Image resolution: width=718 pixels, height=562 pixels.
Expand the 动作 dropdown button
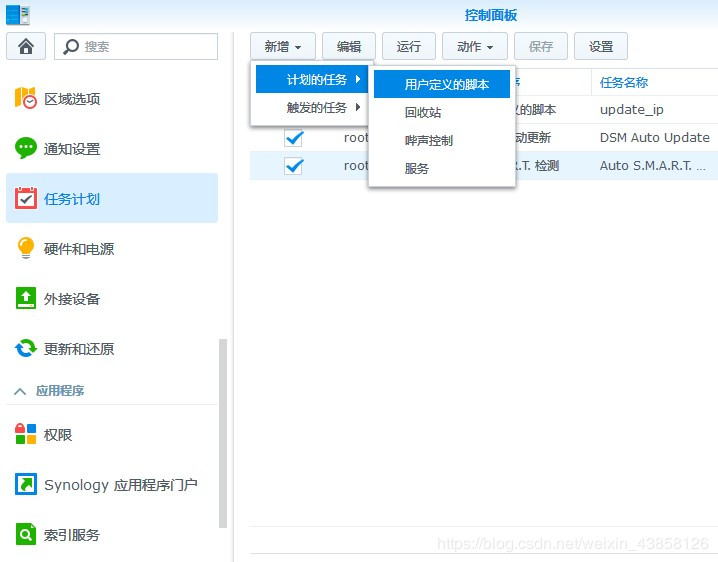(475, 46)
